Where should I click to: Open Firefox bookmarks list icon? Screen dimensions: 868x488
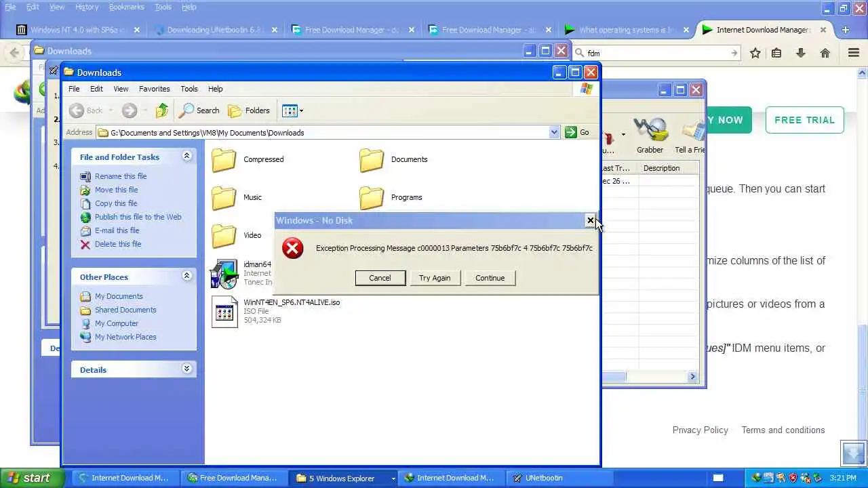point(776,53)
